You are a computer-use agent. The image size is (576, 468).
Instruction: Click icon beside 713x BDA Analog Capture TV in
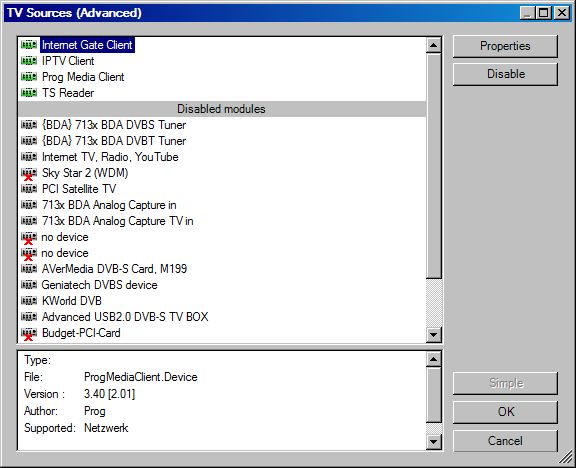click(29, 221)
